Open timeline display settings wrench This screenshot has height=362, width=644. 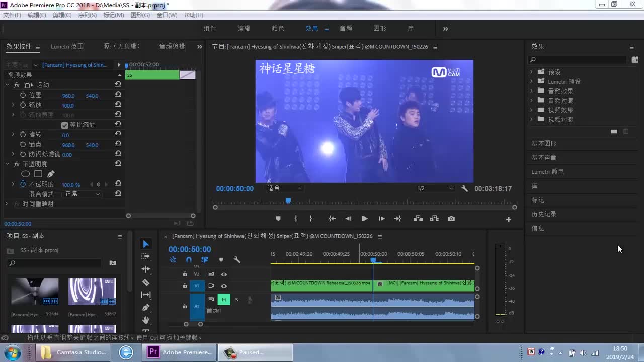[237, 260]
